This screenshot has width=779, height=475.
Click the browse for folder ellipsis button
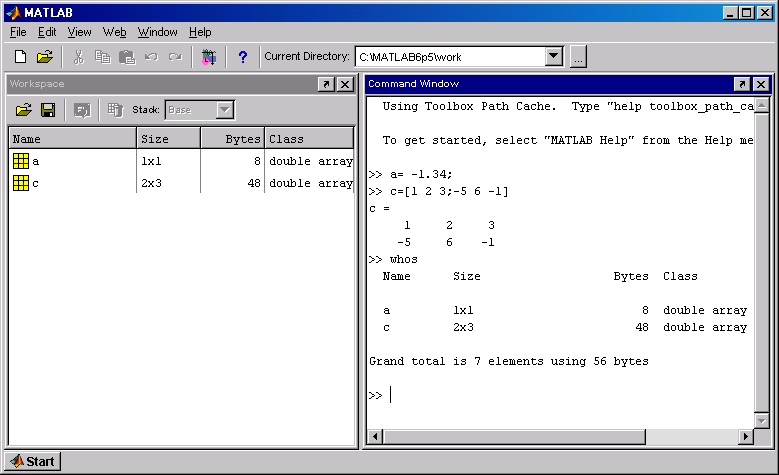click(x=578, y=57)
